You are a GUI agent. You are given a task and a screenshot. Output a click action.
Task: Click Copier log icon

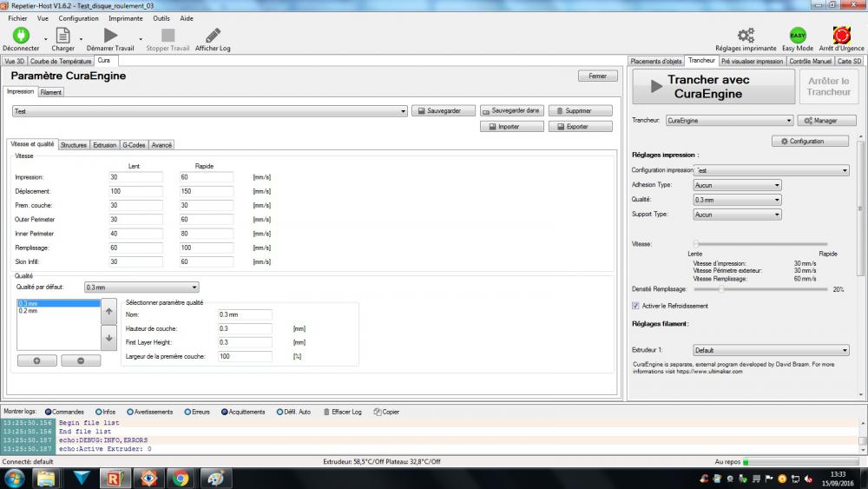point(378,412)
